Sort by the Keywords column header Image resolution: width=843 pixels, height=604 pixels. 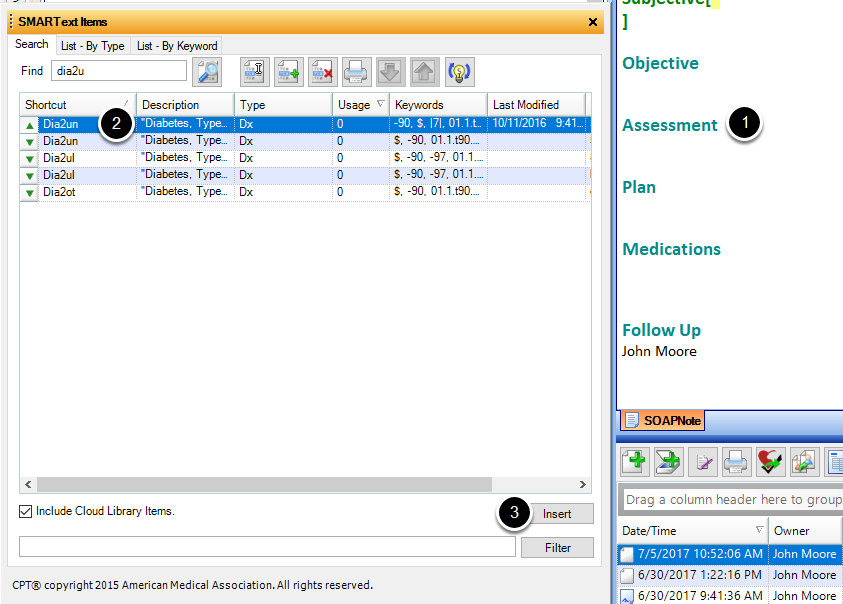click(438, 105)
